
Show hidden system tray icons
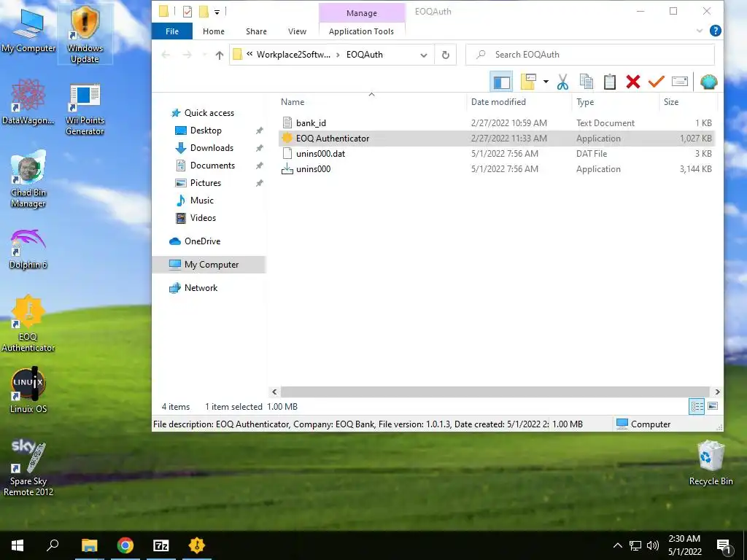[617, 545]
